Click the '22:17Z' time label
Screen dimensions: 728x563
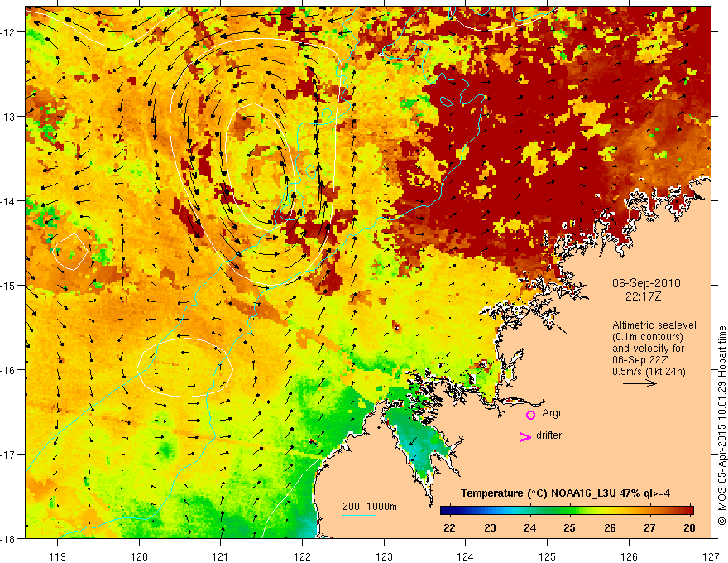643,296
